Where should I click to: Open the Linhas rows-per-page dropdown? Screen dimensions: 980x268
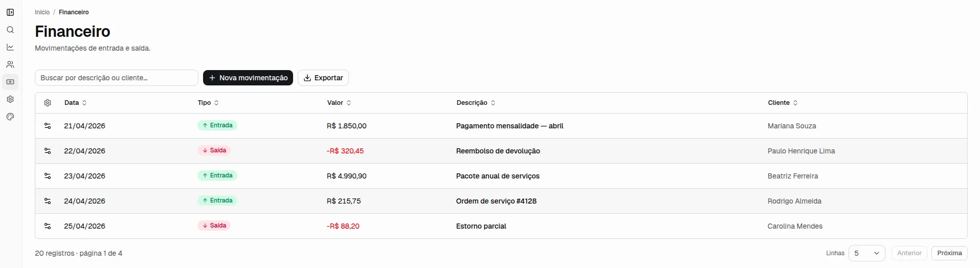pyautogui.click(x=866, y=253)
